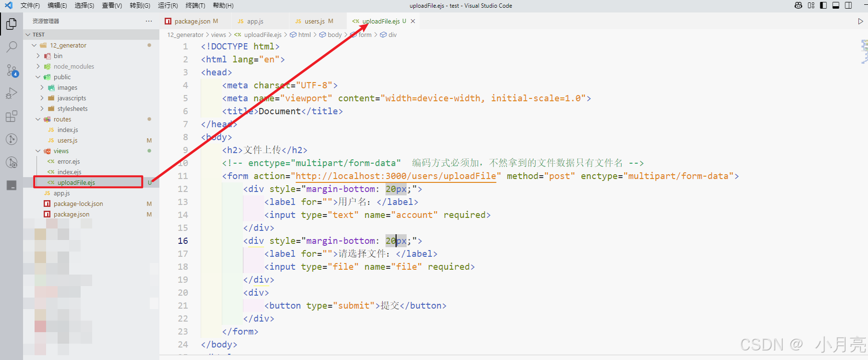Open the 文件(F) menu
Viewport: 868px width, 360px height.
pyautogui.click(x=30, y=6)
